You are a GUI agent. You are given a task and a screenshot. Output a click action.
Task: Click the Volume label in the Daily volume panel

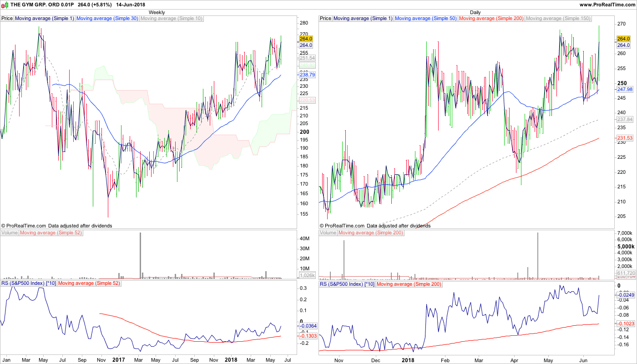[x=328, y=233]
